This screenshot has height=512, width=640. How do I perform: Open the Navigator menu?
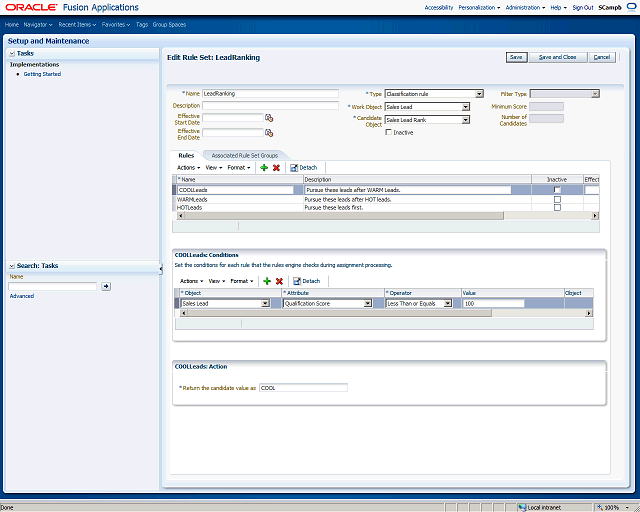point(38,25)
